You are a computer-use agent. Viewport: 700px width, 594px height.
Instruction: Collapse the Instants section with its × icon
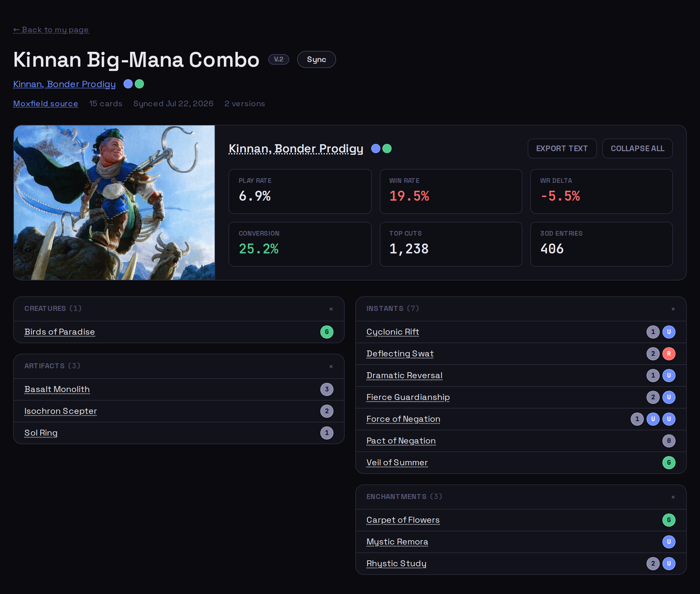(x=673, y=309)
